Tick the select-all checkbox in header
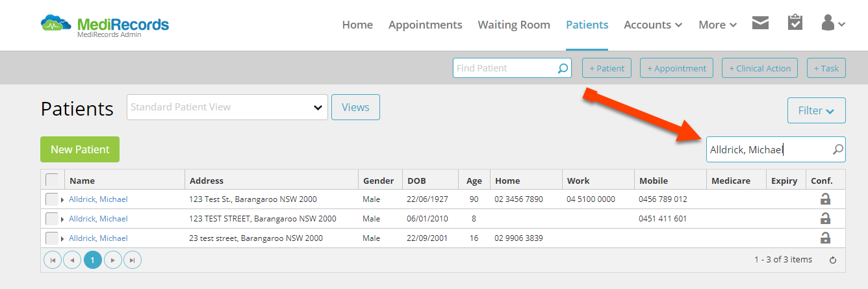 pos(52,179)
